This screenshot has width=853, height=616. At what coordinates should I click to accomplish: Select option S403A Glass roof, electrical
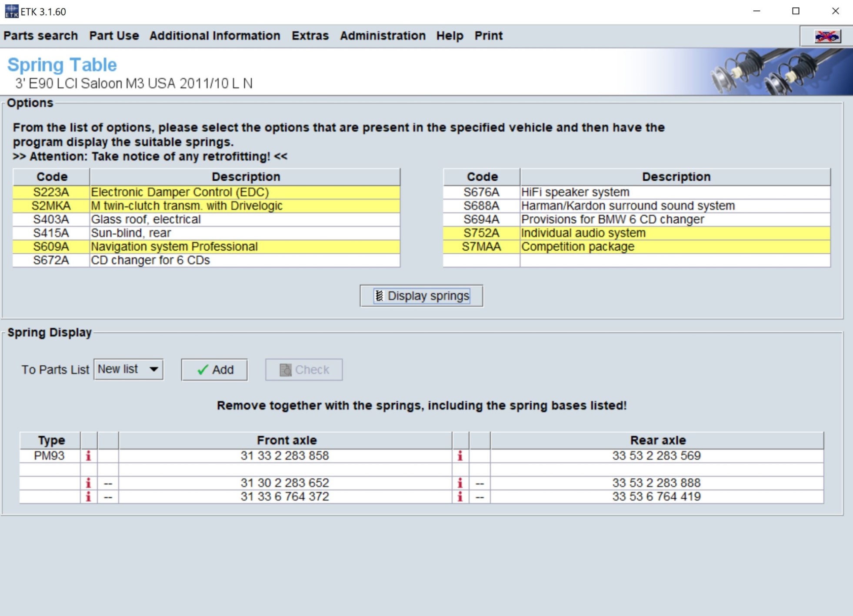pyautogui.click(x=207, y=219)
